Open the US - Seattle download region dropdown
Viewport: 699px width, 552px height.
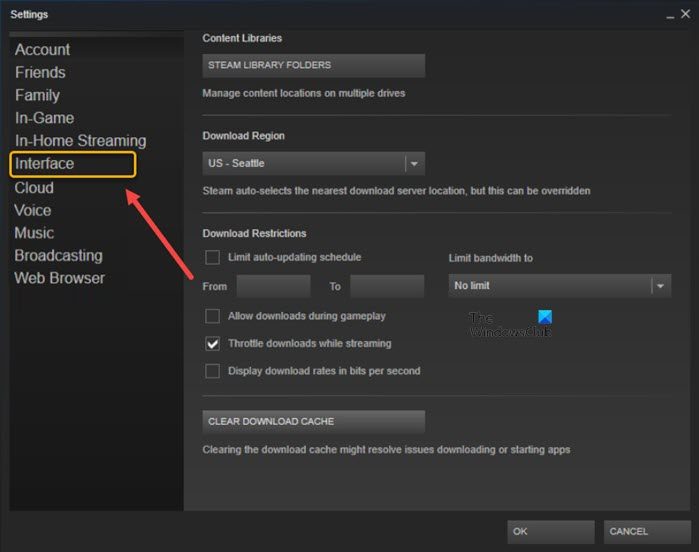pos(313,163)
